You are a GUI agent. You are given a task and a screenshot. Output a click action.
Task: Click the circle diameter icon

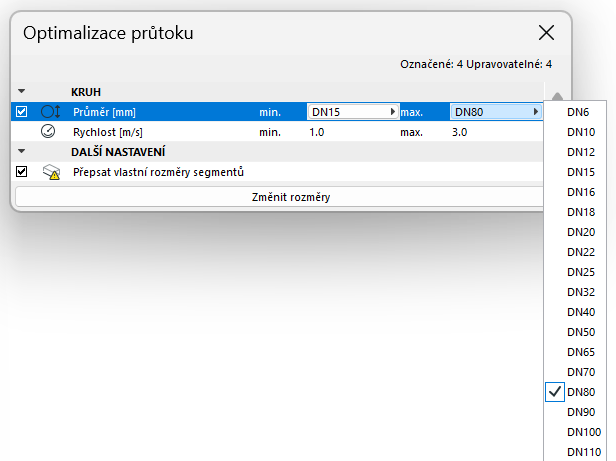click(51, 112)
